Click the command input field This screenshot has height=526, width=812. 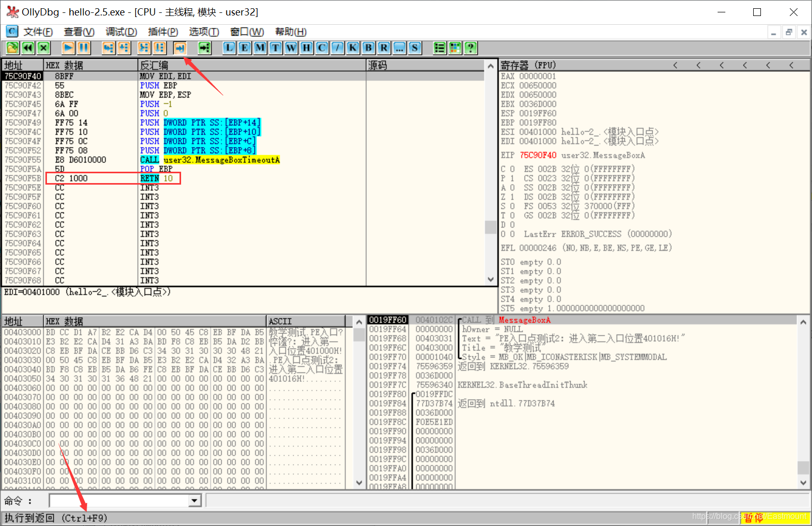119,500
